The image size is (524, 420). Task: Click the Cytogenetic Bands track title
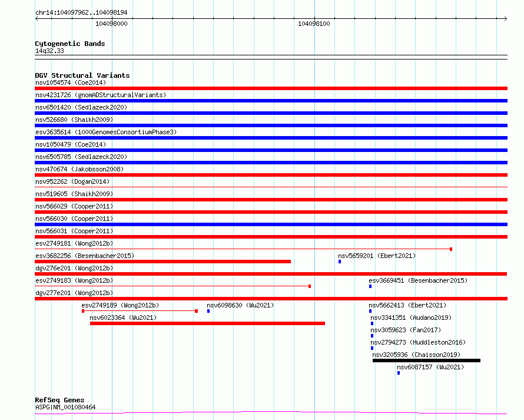coord(70,44)
